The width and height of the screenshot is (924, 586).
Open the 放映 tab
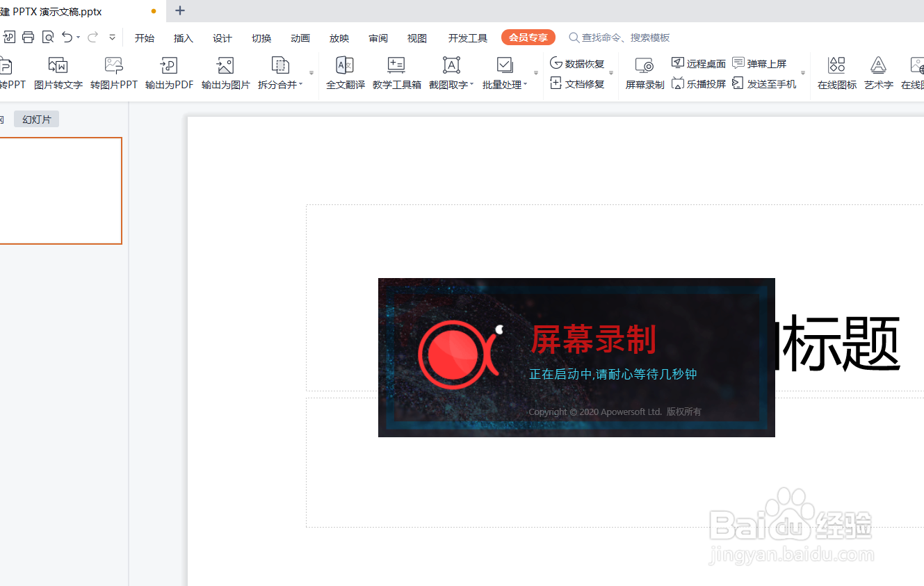coord(339,38)
